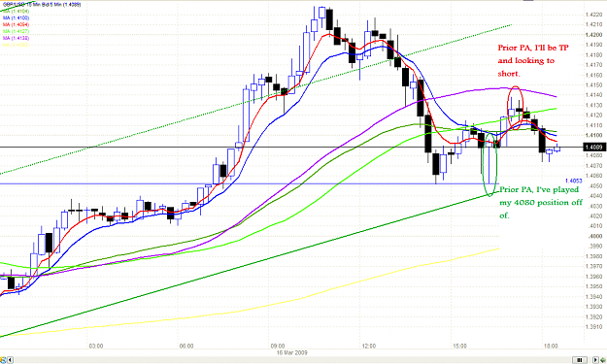Click the empty scrollbar track near its middle
This screenshot has height=364, width=607.
click(292, 360)
